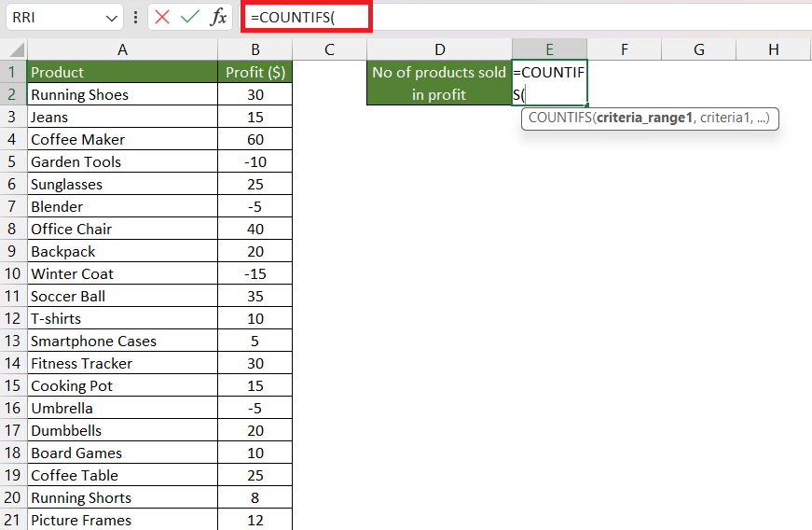The image size is (812, 530).
Task: Select the Soccer Ball cell
Action: coord(122,296)
